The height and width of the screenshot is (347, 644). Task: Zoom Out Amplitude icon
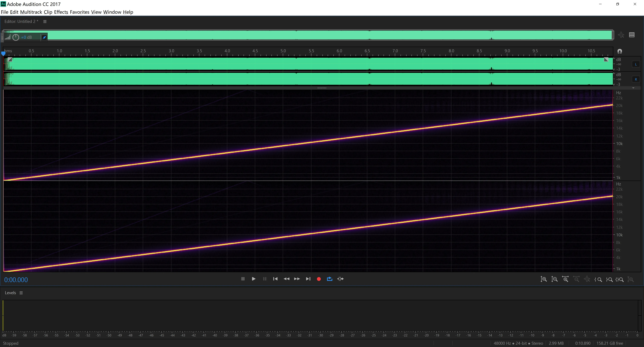(x=554, y=279)
